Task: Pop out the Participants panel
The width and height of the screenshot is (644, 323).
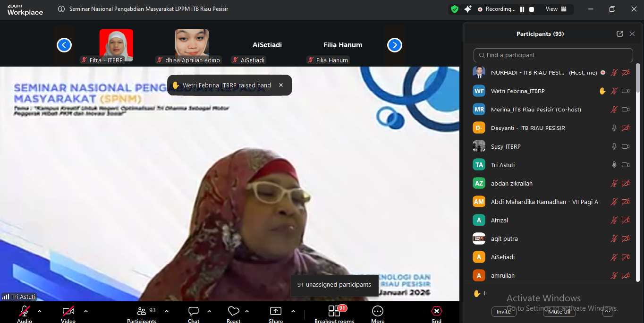Action: (620, 34)
